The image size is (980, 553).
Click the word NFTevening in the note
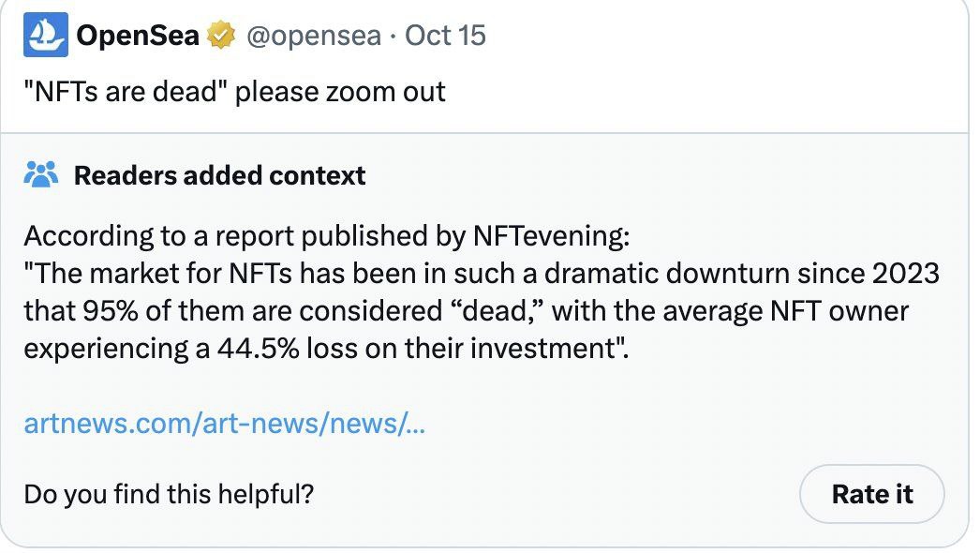[x=551, y=236]
